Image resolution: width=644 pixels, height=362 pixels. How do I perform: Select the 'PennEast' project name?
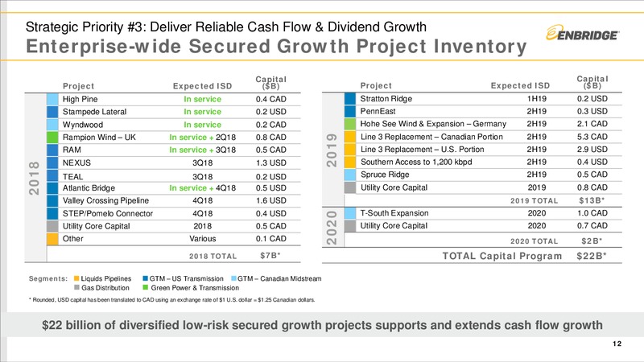378,111
